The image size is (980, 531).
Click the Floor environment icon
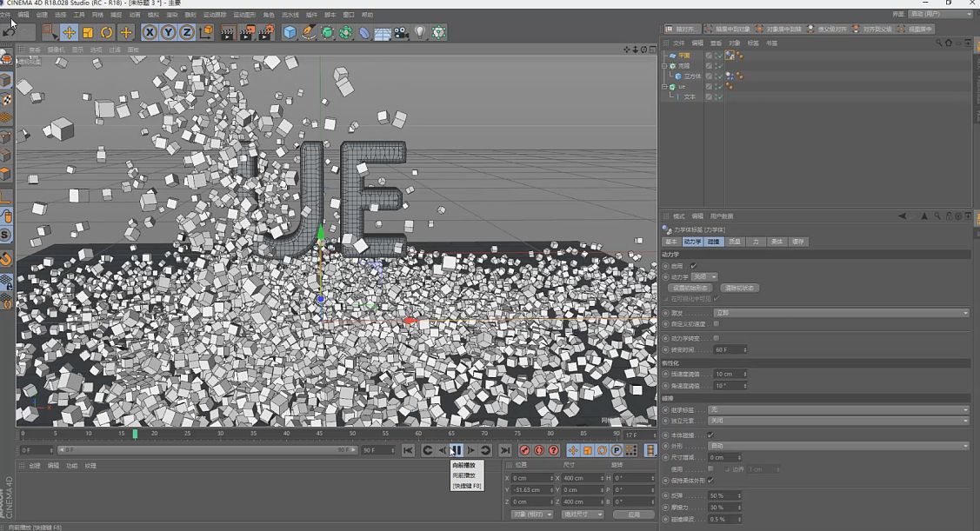pyautogui.click(x=383, y=32)
